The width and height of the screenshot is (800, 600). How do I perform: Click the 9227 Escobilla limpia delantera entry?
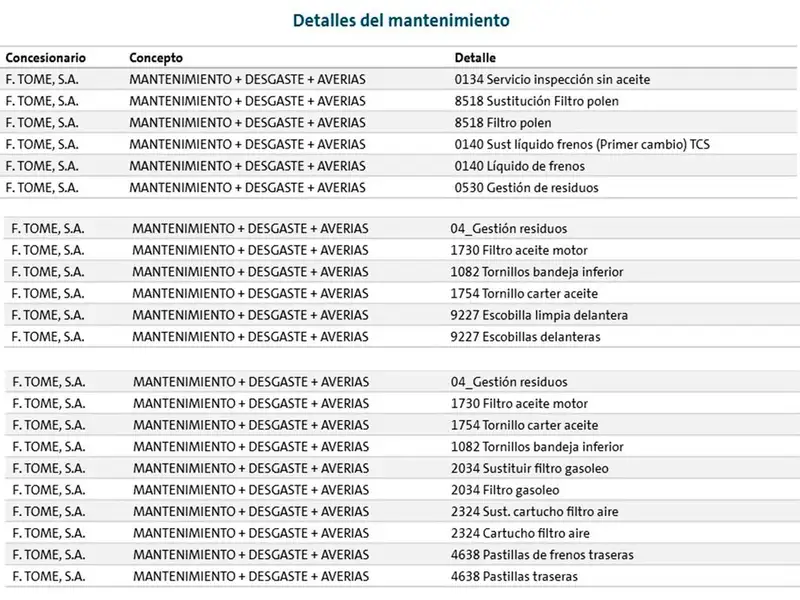pos(539,315)
